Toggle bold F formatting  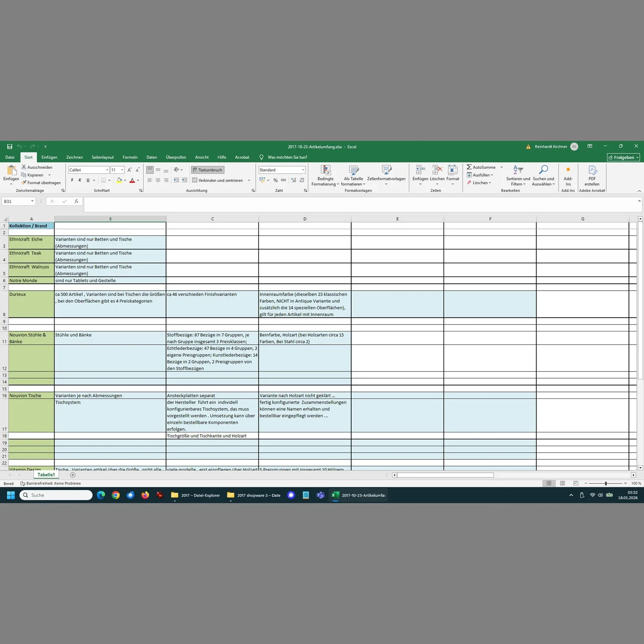72,180
